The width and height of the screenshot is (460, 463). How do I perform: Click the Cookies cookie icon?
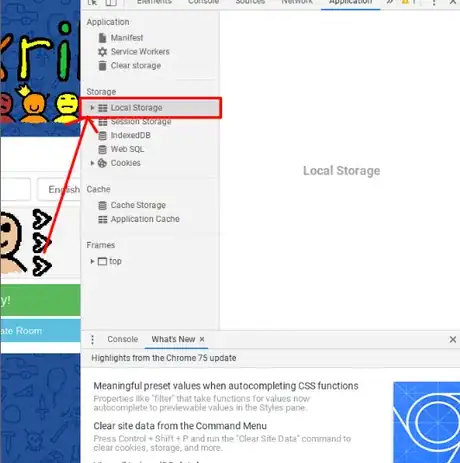point(102,163)
